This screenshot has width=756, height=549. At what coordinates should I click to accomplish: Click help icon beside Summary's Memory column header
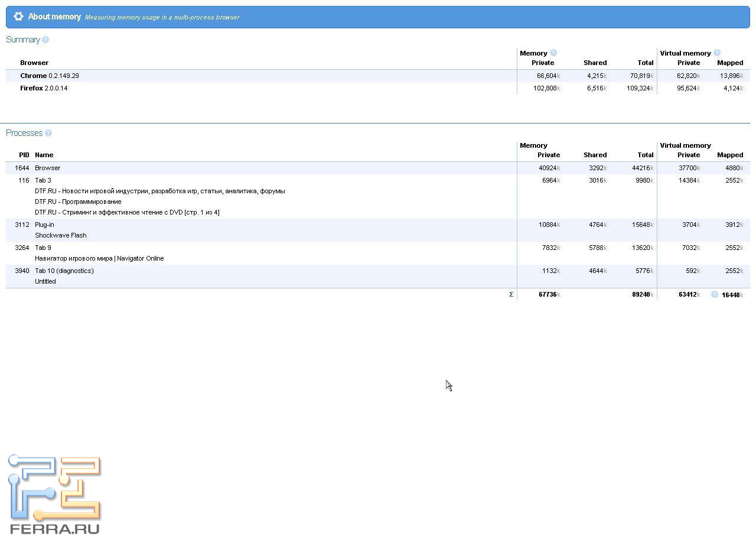[553, 53]
